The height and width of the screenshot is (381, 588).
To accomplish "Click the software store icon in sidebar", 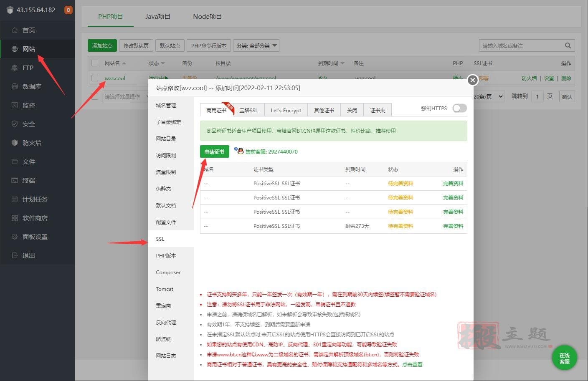I will [x=15, y=218].
